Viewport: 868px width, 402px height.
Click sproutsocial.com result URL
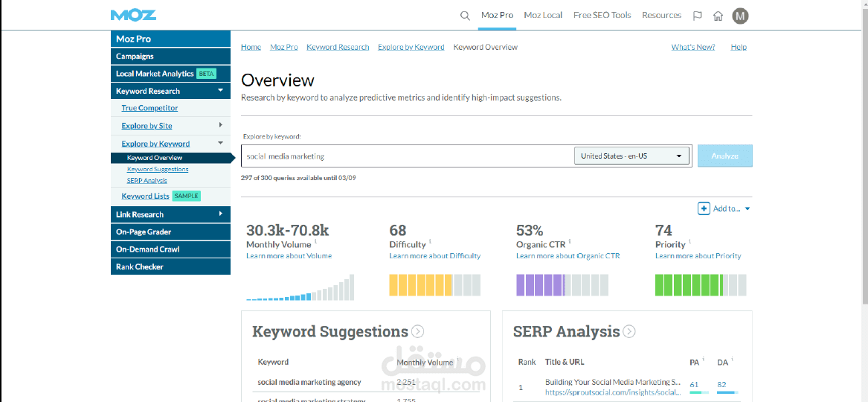coord(613,392)
